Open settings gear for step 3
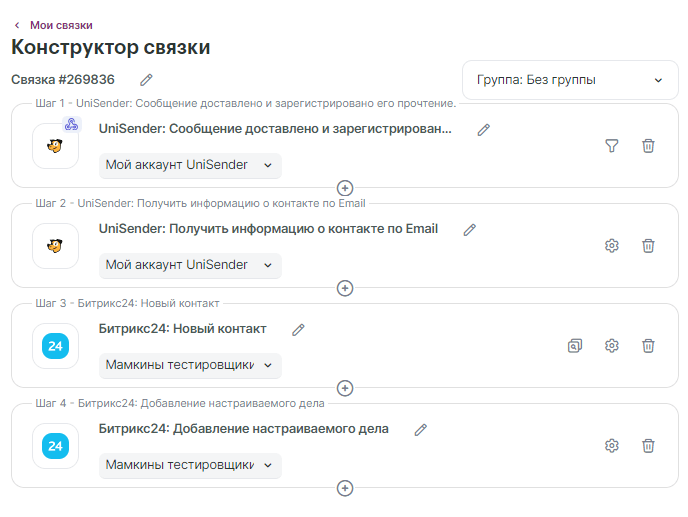This screenshot has width=688, height=517. [612, 346]
